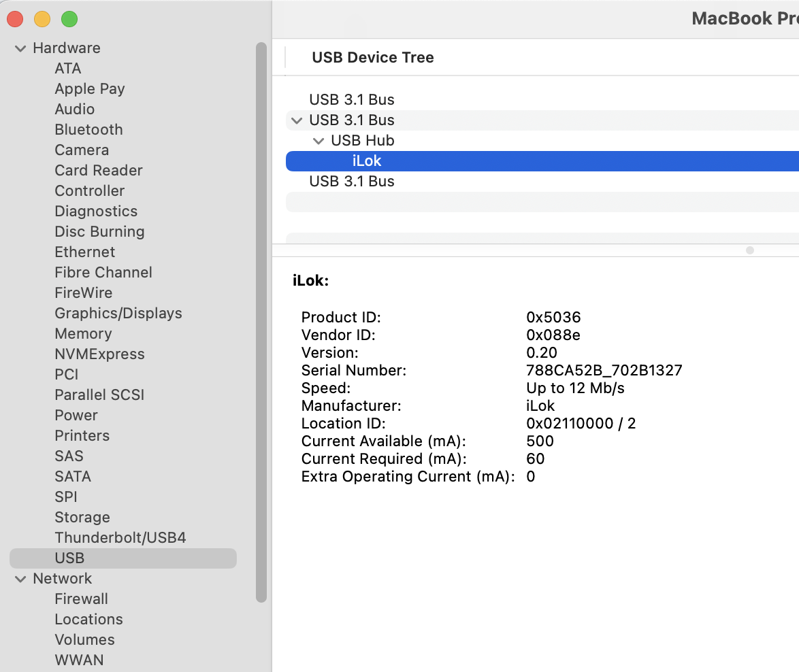Viewport: 799px width, 672px height.
Task: Click the Version value 0.20
Action: click(542, 352)
